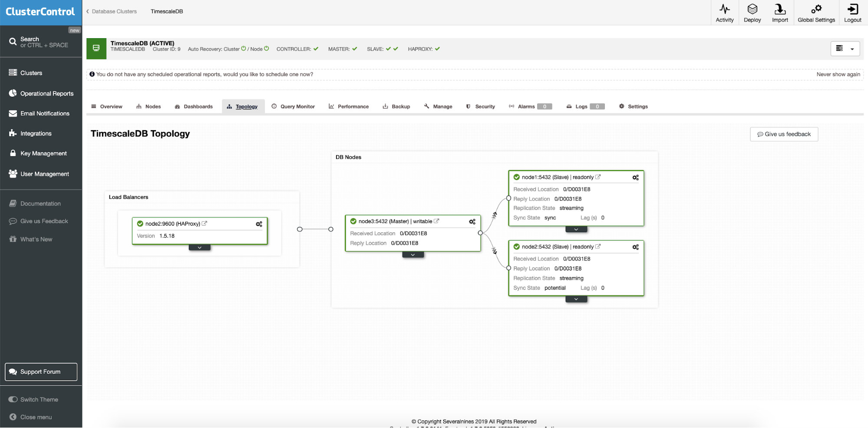The image size is (868, 428).
Task: Open node2:9600 HAProxy gears actions icon
Action: click(259, 224)
